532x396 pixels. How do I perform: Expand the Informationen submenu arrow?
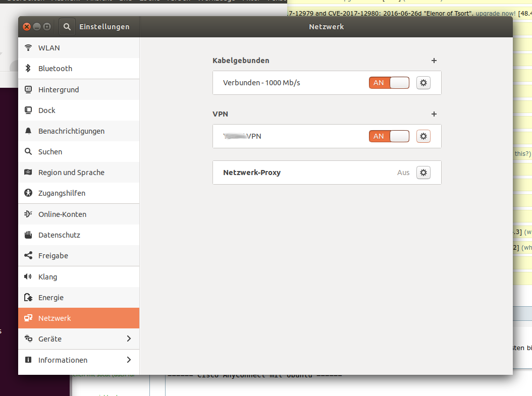pyautogui.click(x=129, y=360)
